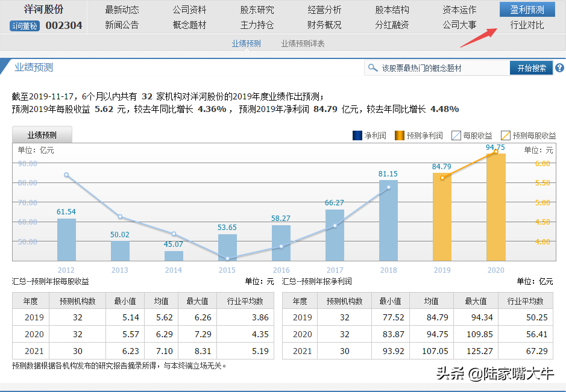Open 新闻公告 menu item
The height and width of the screenshot is (392, 566).
[x=122, y=25]
